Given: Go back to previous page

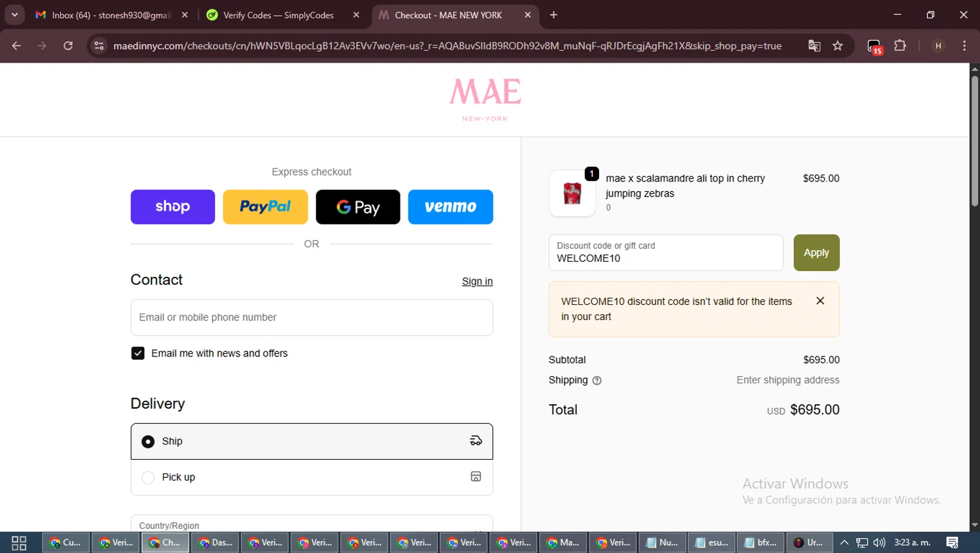Looking at the screenshot, I should [x=16, y=46].
